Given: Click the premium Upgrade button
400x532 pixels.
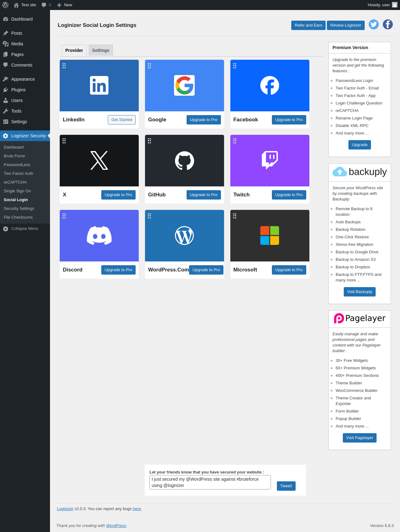Looking at the screenshot, I should pyautogui.click(x=360, y=145).
